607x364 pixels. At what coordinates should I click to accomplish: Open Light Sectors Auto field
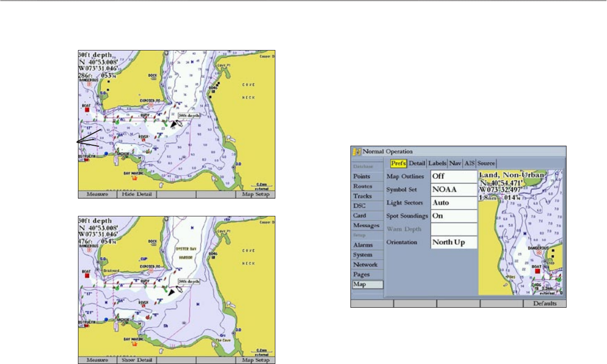453,203
